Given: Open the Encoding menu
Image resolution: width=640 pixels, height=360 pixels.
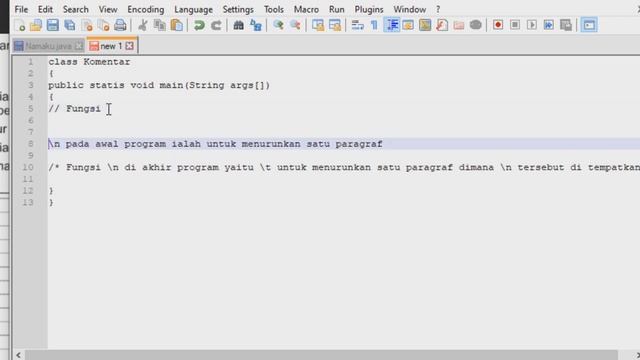Looking at the screenshot, I should [x=146, y=9].
